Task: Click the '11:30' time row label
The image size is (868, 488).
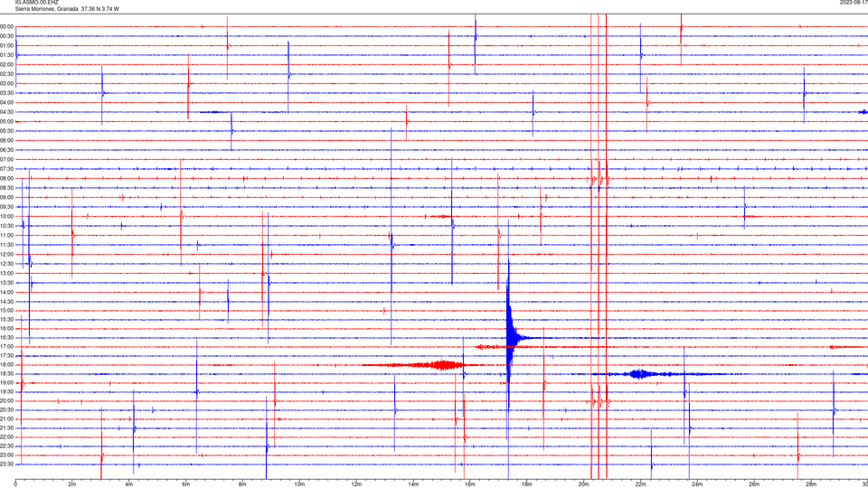Action: (7, 245)
